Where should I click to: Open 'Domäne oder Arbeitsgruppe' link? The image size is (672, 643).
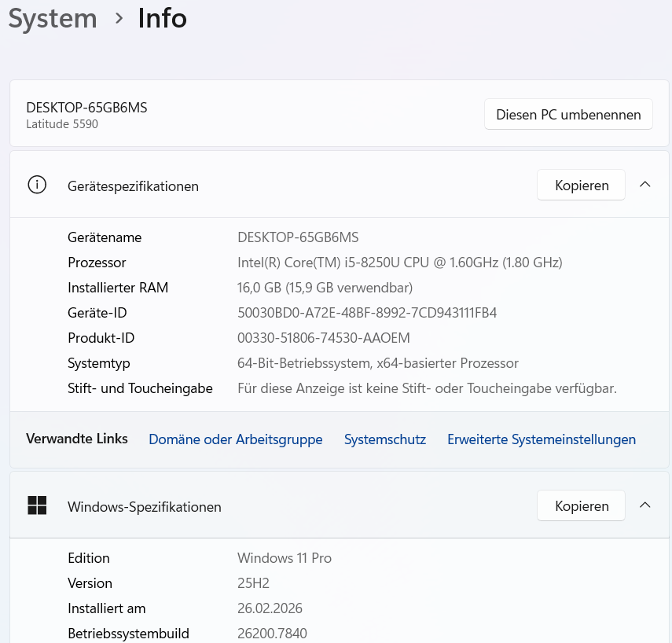(x=235, y=439)
